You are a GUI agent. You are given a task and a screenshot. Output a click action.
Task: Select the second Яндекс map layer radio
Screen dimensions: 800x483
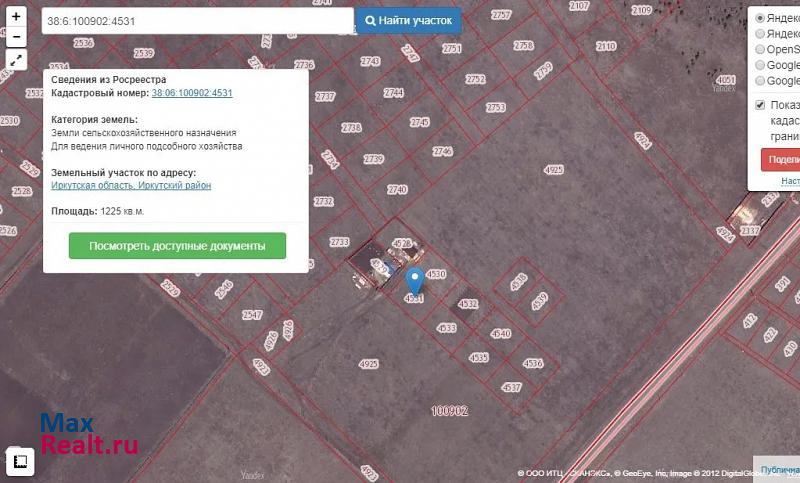(x=761, y=33)
